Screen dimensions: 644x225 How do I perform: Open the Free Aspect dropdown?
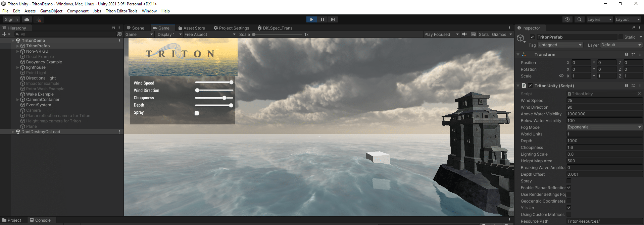(210, 34)
